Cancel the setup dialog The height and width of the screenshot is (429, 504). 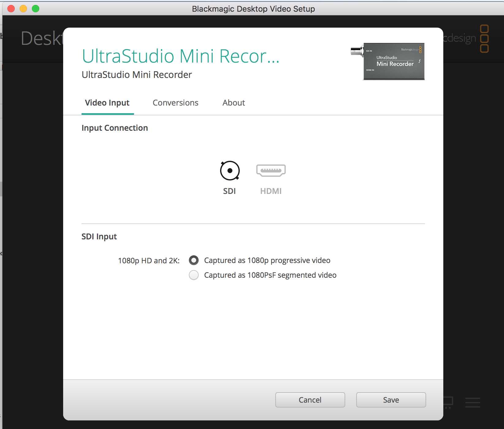point(310,400)
